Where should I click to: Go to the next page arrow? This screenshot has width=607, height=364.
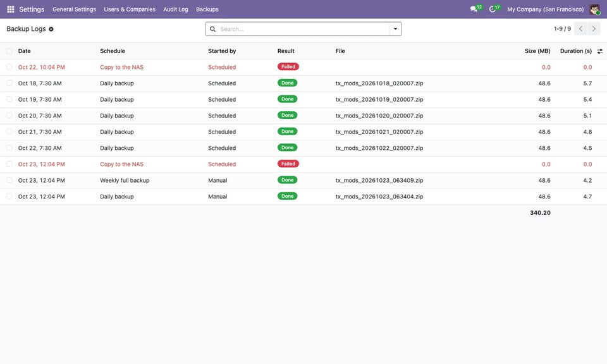[x=594, y=29]
